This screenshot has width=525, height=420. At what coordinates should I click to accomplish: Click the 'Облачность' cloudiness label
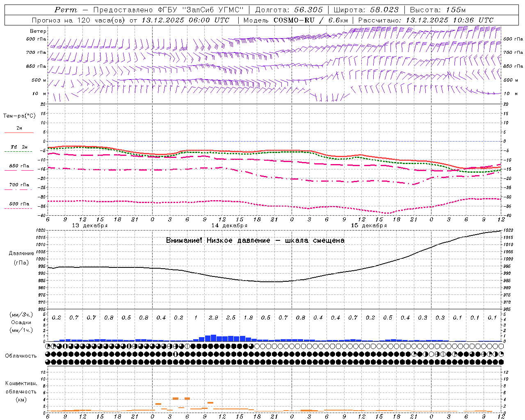(21, 356)
